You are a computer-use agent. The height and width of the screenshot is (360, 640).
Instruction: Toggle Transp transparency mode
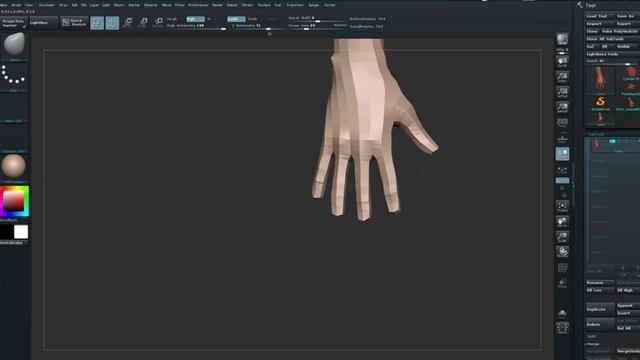coord(562,283)
